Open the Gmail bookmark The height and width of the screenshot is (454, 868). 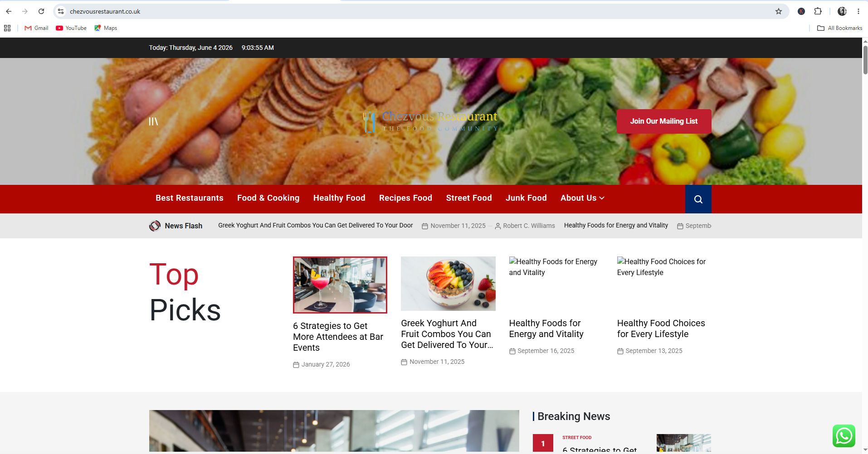[x=36, y=28]
